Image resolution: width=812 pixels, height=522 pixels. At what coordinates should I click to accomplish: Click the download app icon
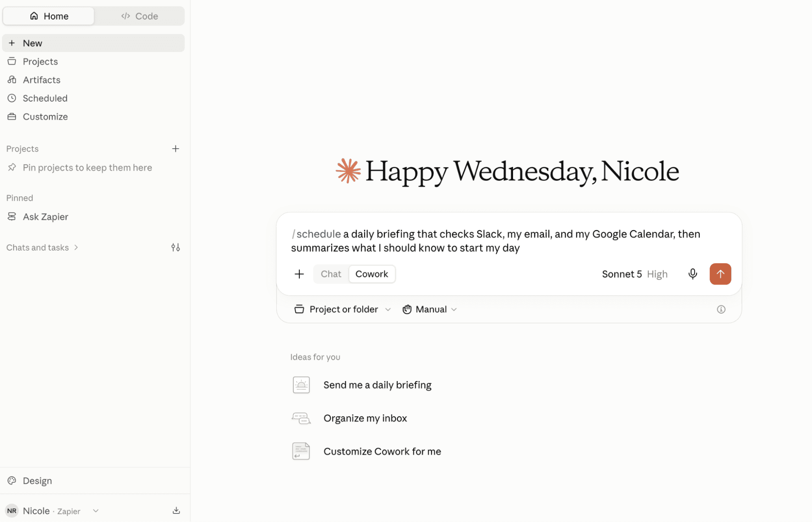176,511
